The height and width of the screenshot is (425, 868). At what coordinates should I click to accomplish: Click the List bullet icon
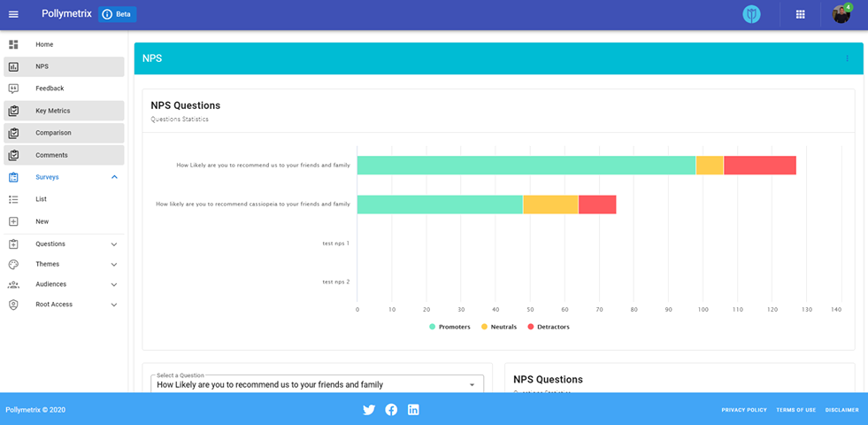click(14, 199)
